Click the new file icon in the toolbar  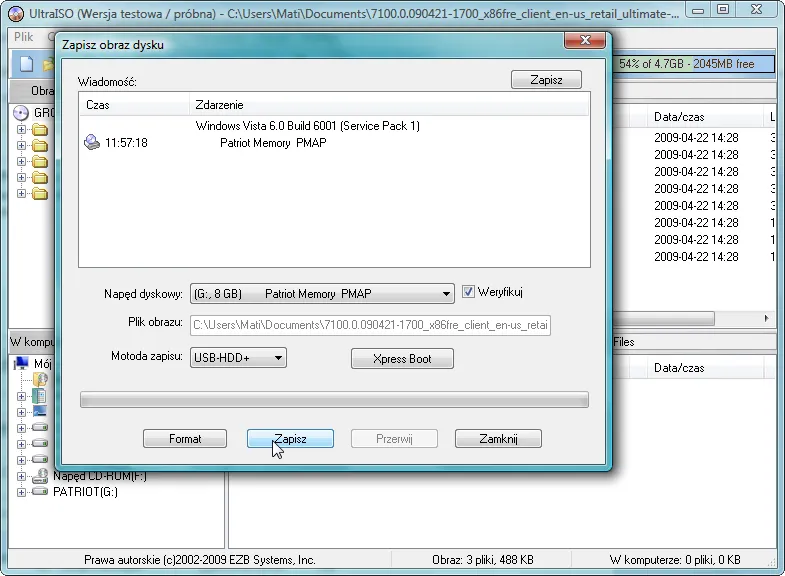[x=23, y=64]
